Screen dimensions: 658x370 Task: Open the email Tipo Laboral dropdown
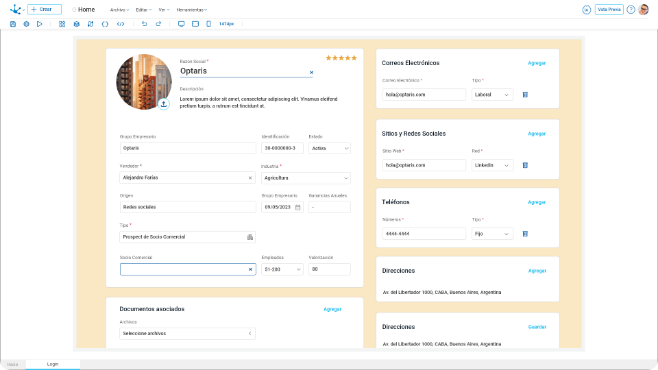coord(492,95)
